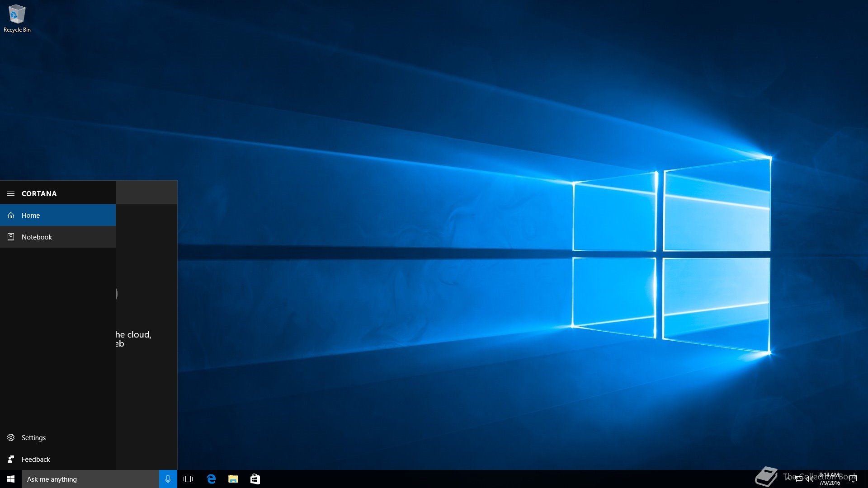The width and height of the screenshot is (868, 488).
Task: Activate the Cortana microphone button
Action: point(168,479)
